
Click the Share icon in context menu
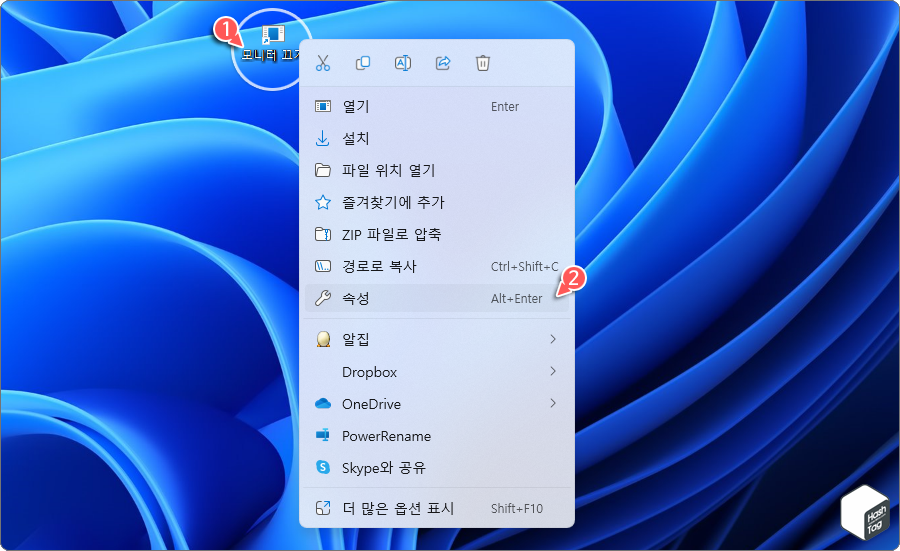pos(443,63)
